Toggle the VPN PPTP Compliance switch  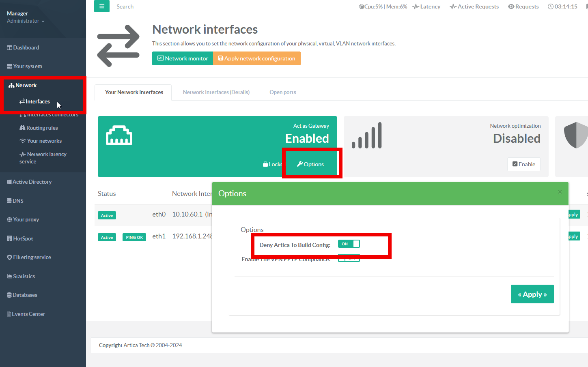349,259
